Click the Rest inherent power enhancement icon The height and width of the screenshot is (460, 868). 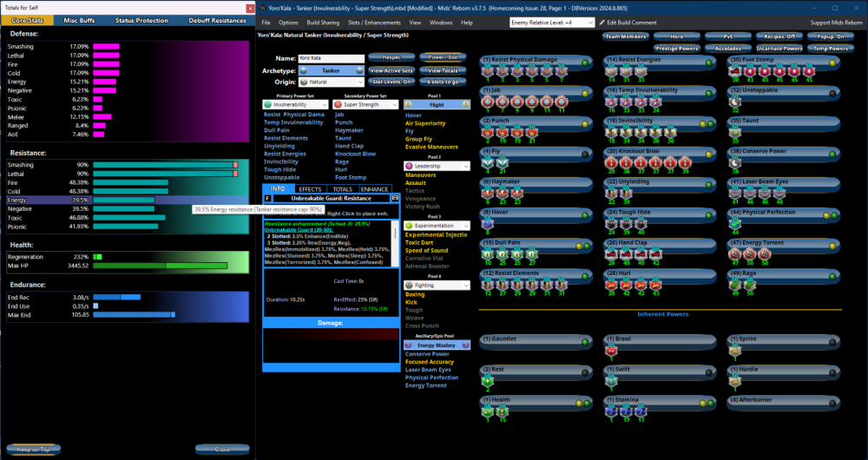point(488,378)
